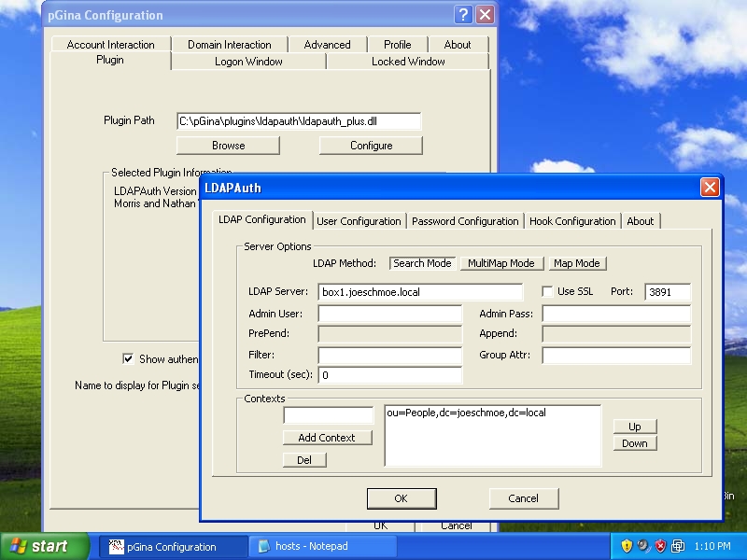747x560 pixels.
Task: Click the yellow Windows Update shield tray icon
Action: pos(627,546)
